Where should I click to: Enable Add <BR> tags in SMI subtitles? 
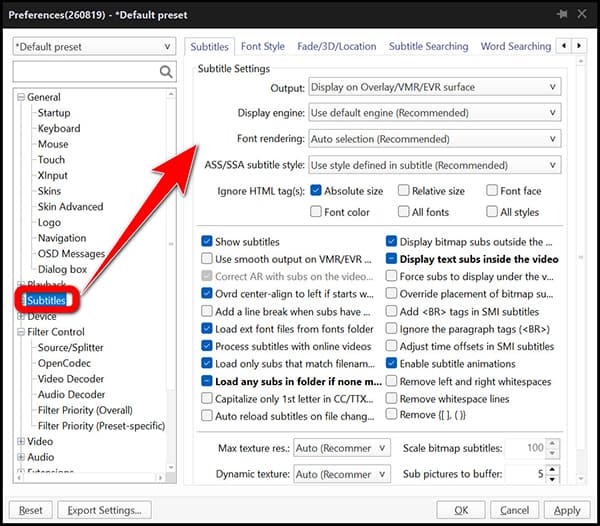(391, 311)
